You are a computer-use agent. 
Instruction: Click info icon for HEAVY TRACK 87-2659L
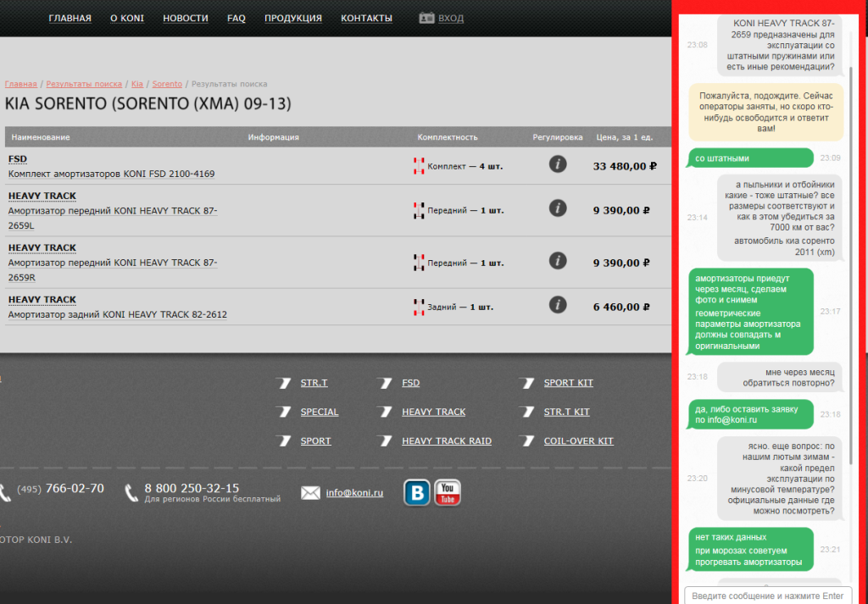click(557, 208)
